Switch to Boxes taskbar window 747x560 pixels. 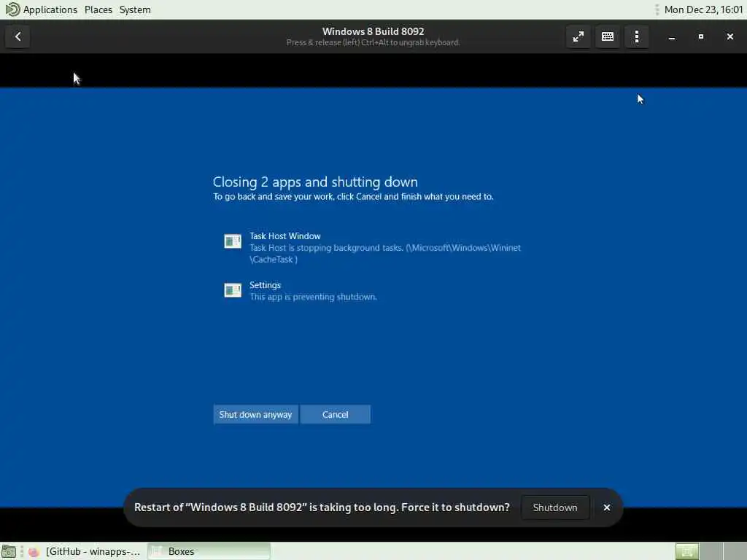click(x=209, y=551)
